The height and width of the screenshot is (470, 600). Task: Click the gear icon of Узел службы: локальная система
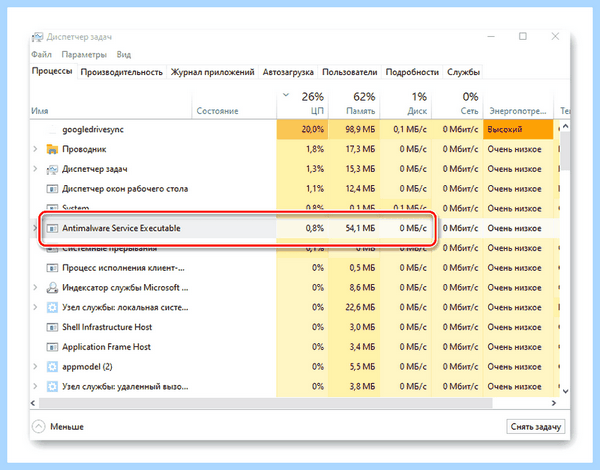pos(52,307)
